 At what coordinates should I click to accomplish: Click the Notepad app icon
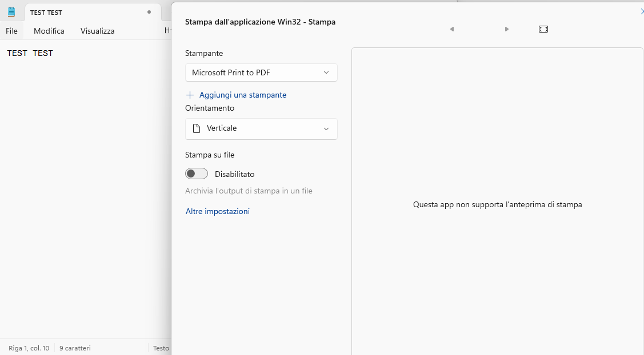[x=11, y=13]
